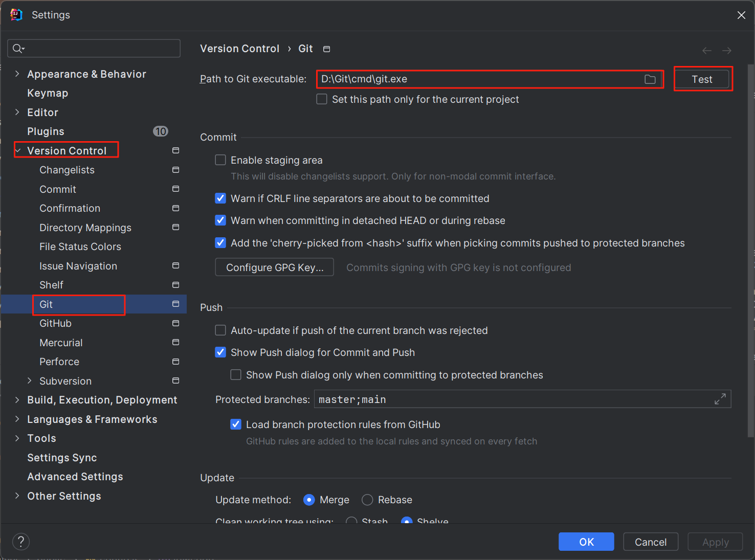Select Changelists under Version Control
755x560 pixels.
[67, 170]
